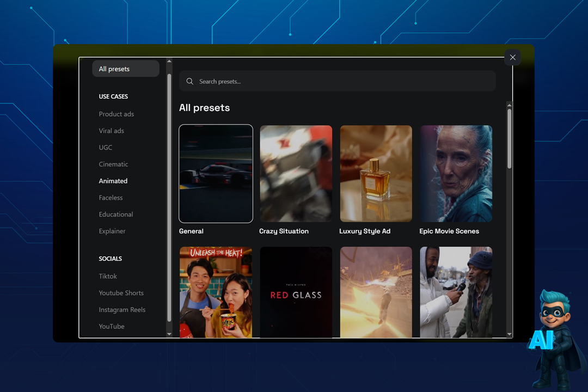The width and height of the screenshot is (588, 392).
Task: Click presets grid scroll-down arrow
Action: [x=510, y=334]
